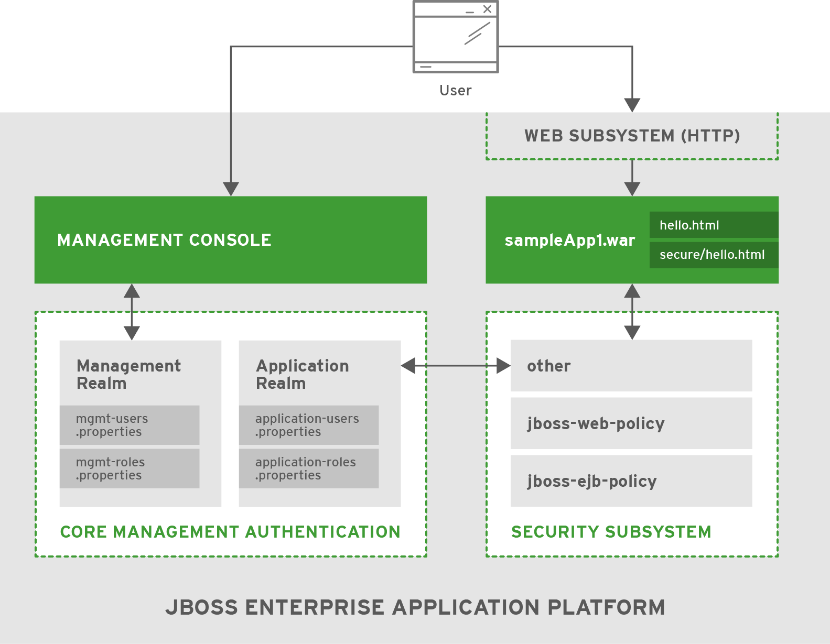This screenshot has width=830, height=644.
Task: Click application-roles.properties file box
Action: click(x=309, y=468)
